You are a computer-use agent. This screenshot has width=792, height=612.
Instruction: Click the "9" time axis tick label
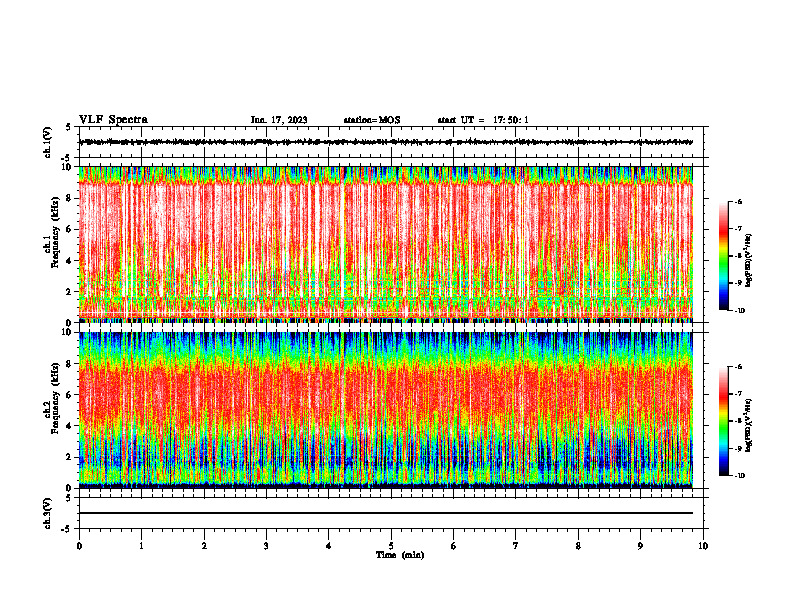(640, 546)
